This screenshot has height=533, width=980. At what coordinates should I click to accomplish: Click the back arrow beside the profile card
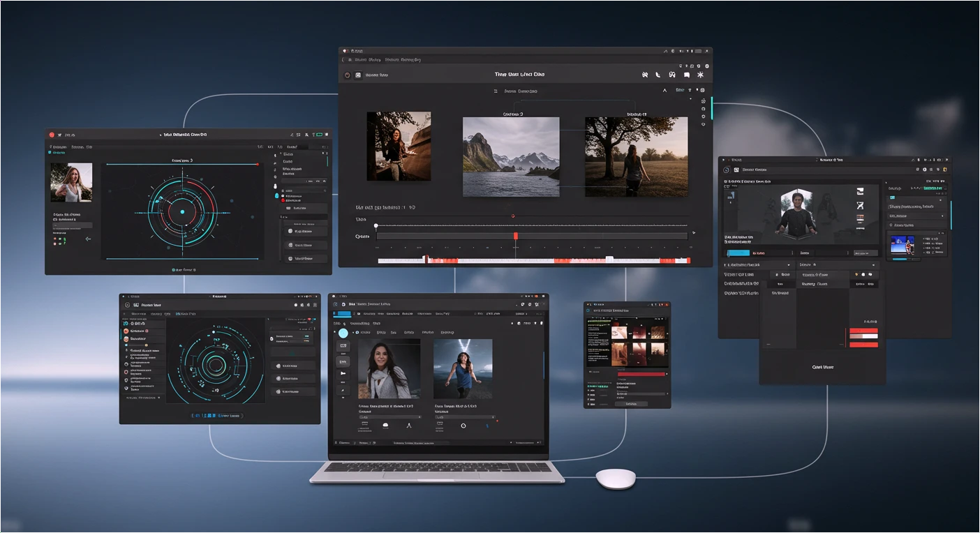(89, 239)
